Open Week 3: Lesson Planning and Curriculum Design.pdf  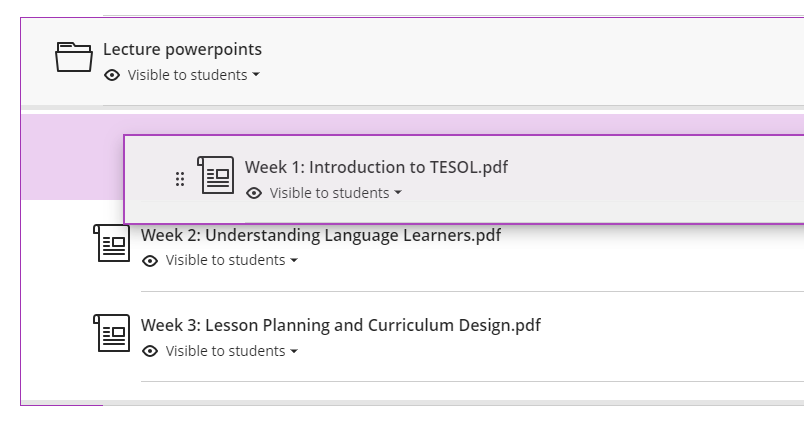(341, 325)
